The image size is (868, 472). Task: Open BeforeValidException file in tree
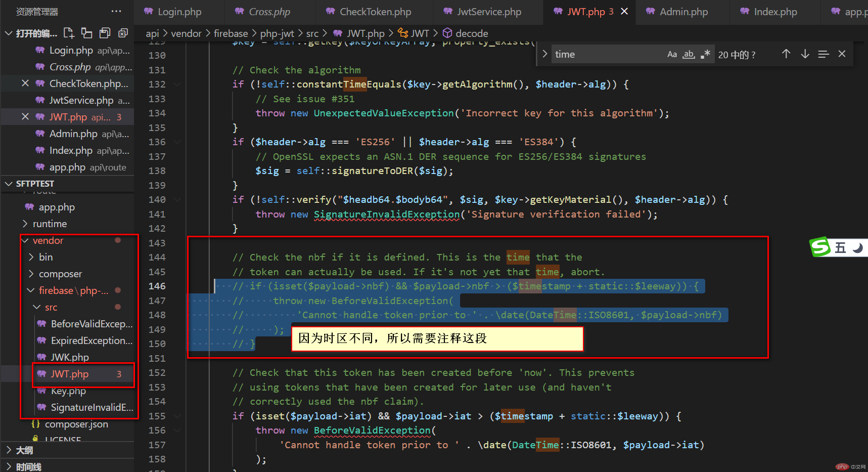pyautogui.click(x=91, y=324)
